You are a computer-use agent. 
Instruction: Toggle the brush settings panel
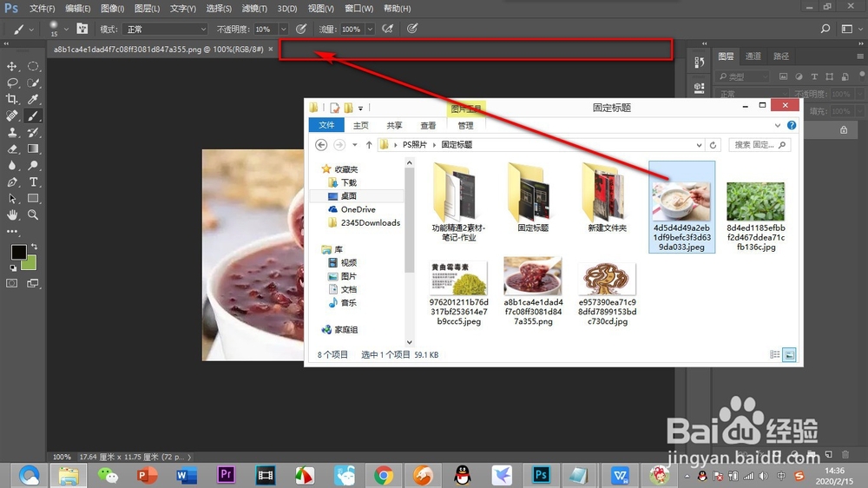click(82, 29)
